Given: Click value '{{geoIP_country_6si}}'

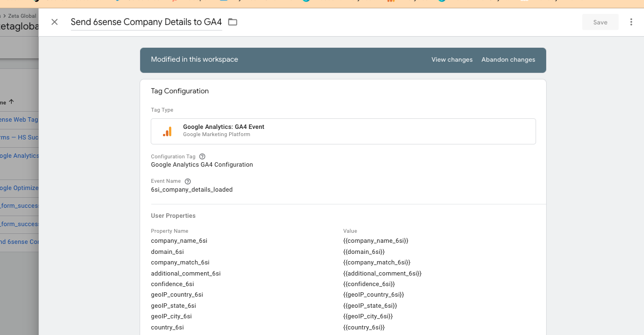Looking at the screenshot, I should coord(374,295).
